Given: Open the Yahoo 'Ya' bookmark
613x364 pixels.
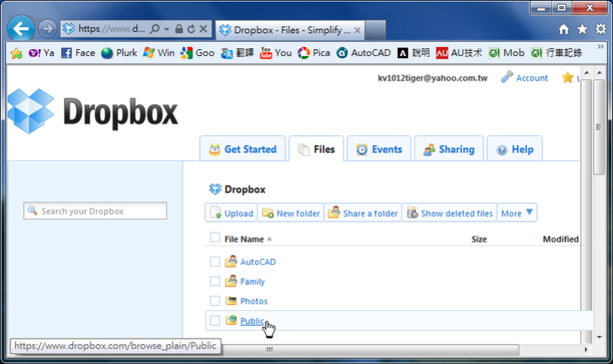Looking at the screenshot, I should pos(41,53).
